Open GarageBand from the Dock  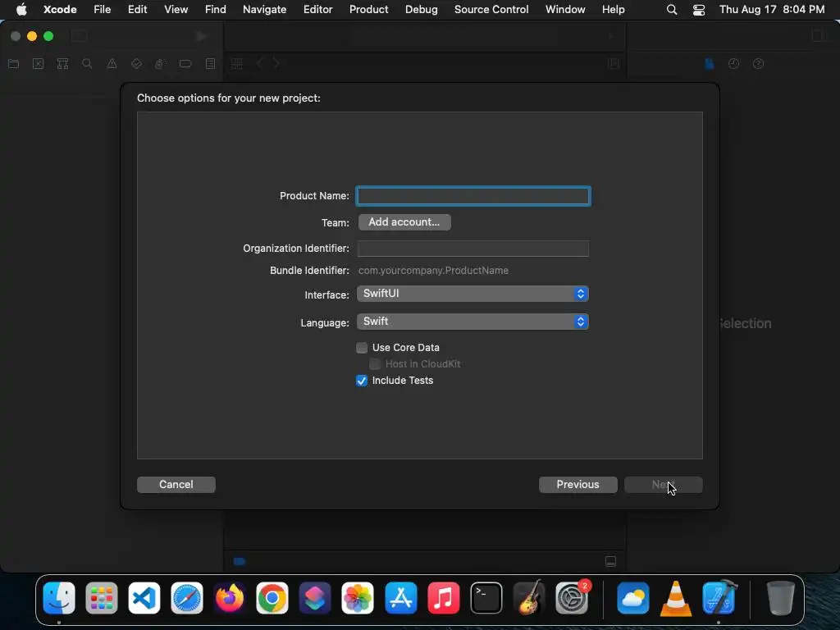[529, 598]
